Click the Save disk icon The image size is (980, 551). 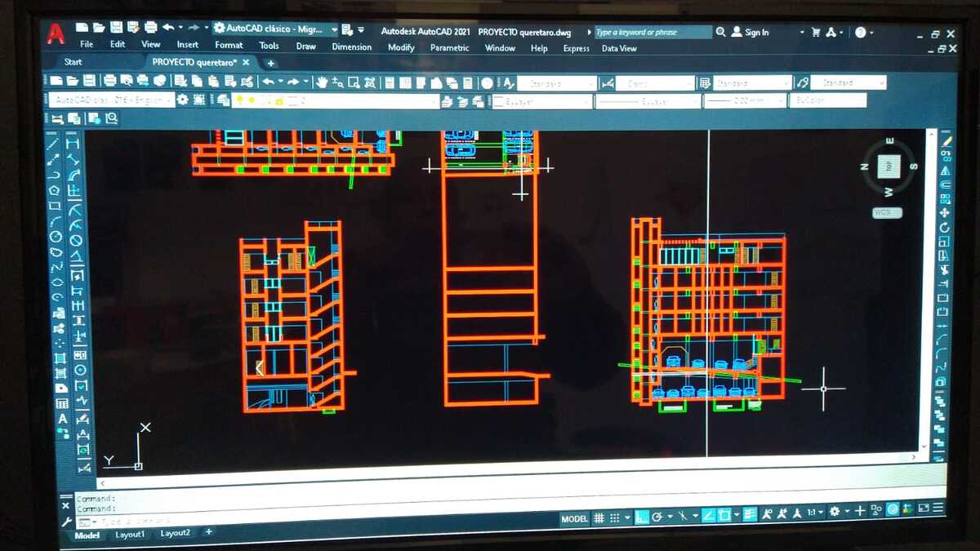coord(88,80)
